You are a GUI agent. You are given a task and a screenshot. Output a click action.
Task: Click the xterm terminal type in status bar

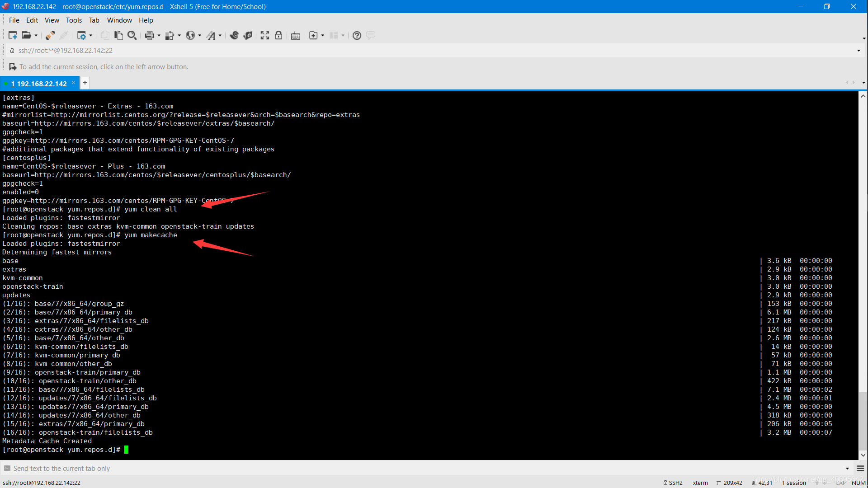[x=700, y=483]
